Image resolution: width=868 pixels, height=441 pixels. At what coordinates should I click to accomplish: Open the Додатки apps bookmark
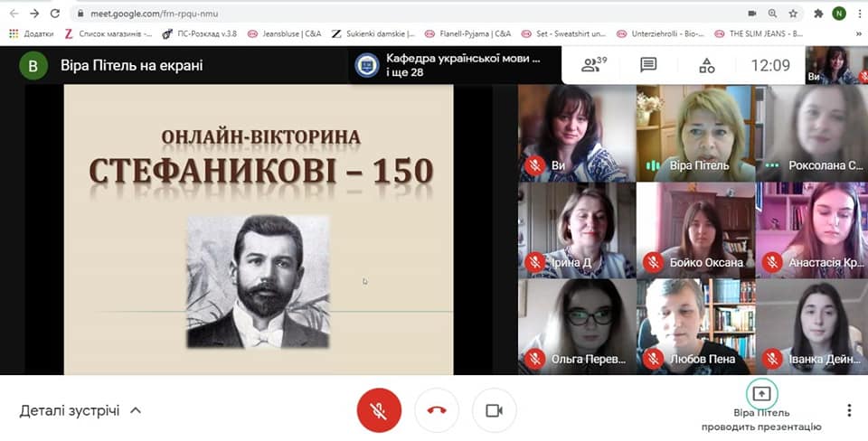coord(32,33)
